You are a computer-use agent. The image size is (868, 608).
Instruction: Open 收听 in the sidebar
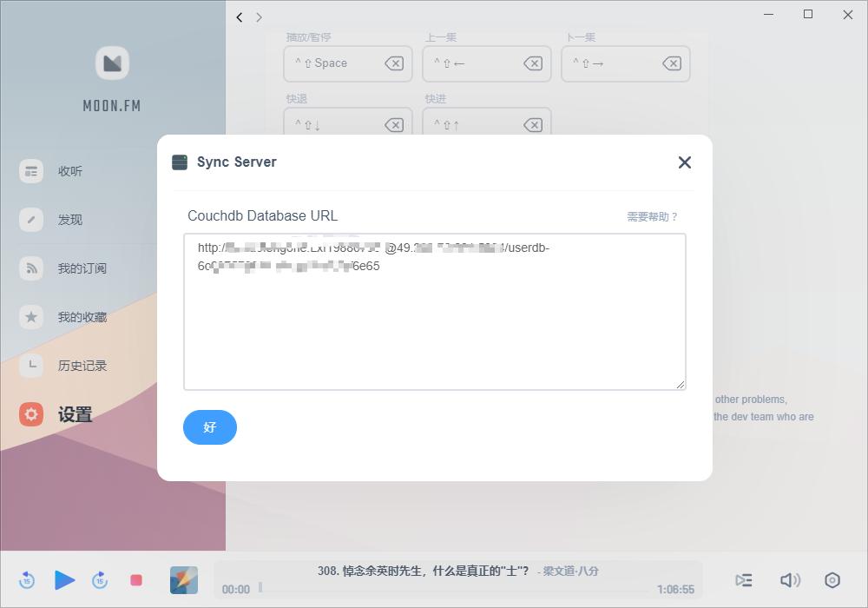69,171
